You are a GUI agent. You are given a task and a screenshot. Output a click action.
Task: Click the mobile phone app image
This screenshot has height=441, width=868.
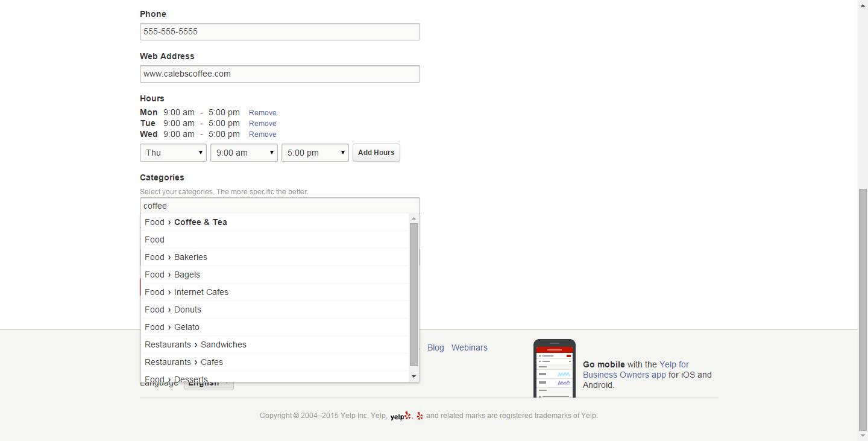(x=555, y=369)
